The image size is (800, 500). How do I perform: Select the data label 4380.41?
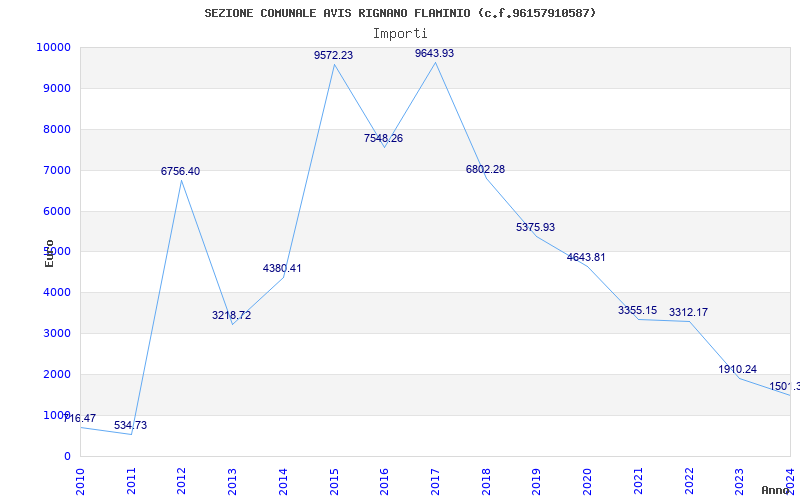tap(282, 268)
